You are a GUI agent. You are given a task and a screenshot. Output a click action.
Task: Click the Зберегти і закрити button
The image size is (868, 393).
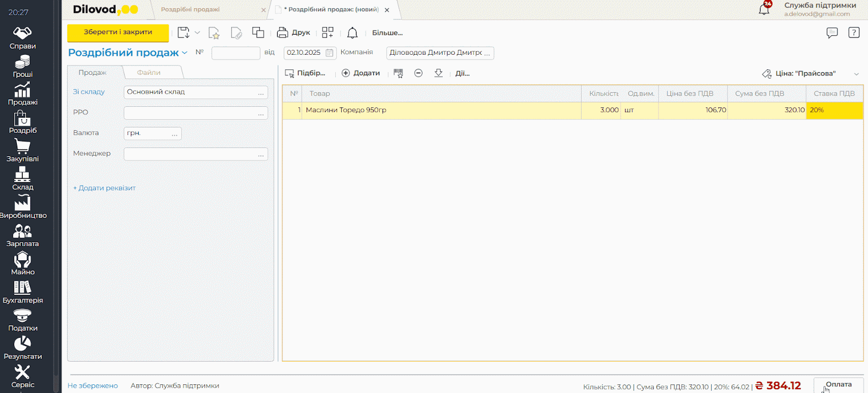pyautogui.click(x=118, y=33)
